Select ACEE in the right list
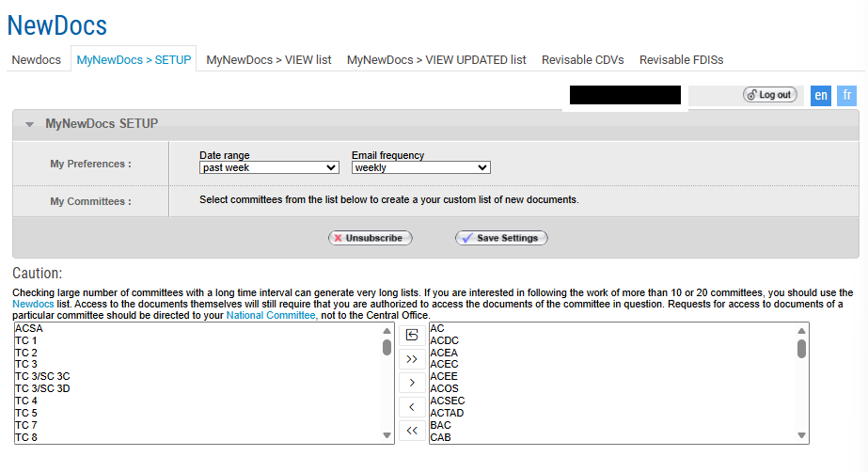Viewport: 868px width, 472px height. (x=613, y=376)
